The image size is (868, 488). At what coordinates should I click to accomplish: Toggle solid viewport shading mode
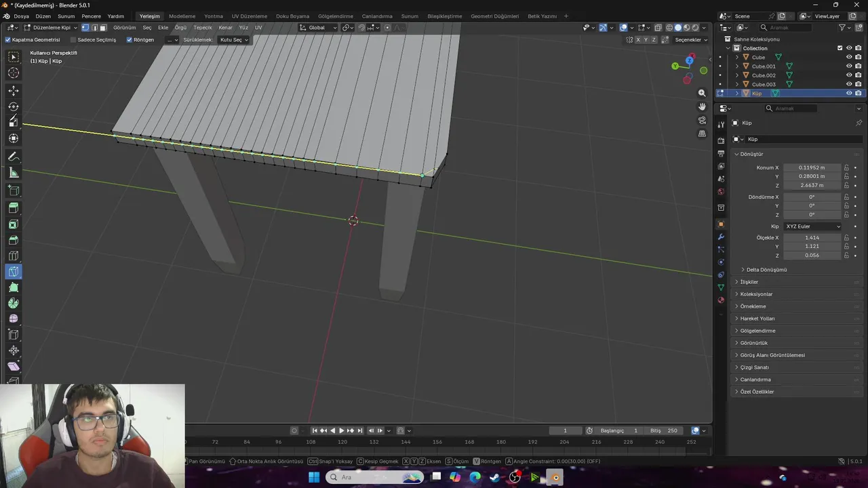[677, 28]
